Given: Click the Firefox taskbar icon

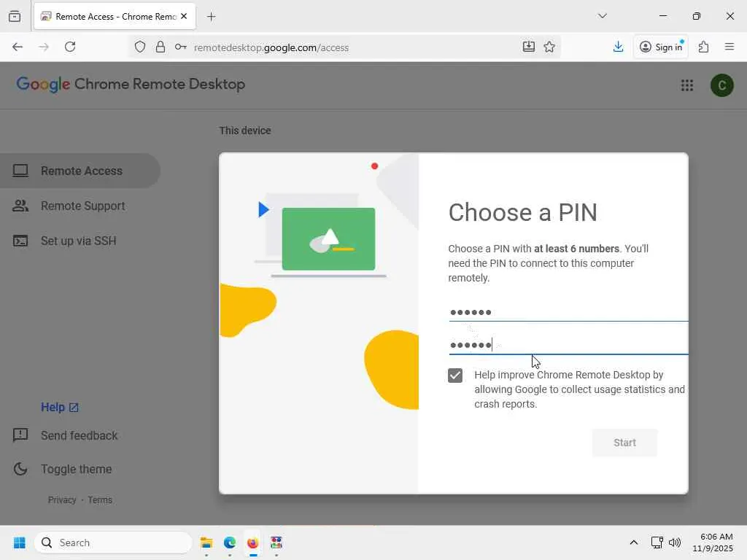Looking at the screenshot, I should (x=252, y=542).
